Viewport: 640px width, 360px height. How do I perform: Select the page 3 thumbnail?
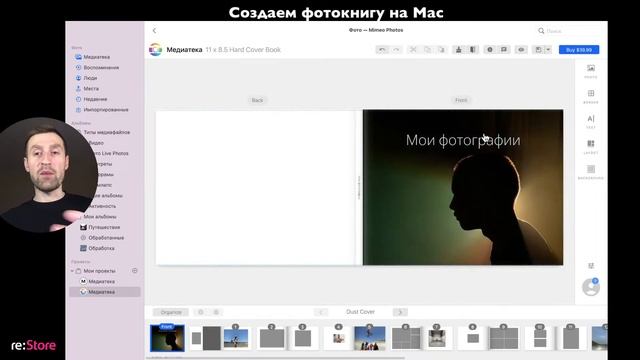tap(302, 338)
